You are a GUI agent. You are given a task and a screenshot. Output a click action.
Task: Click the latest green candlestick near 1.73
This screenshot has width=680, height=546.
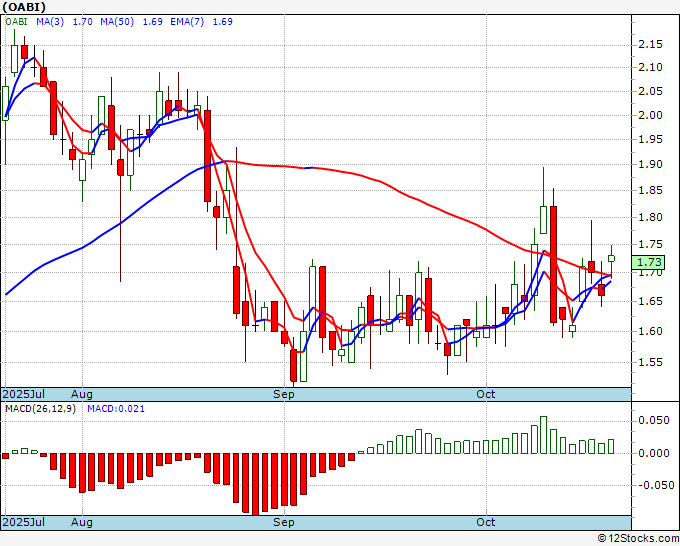click(x=611, y=258)
